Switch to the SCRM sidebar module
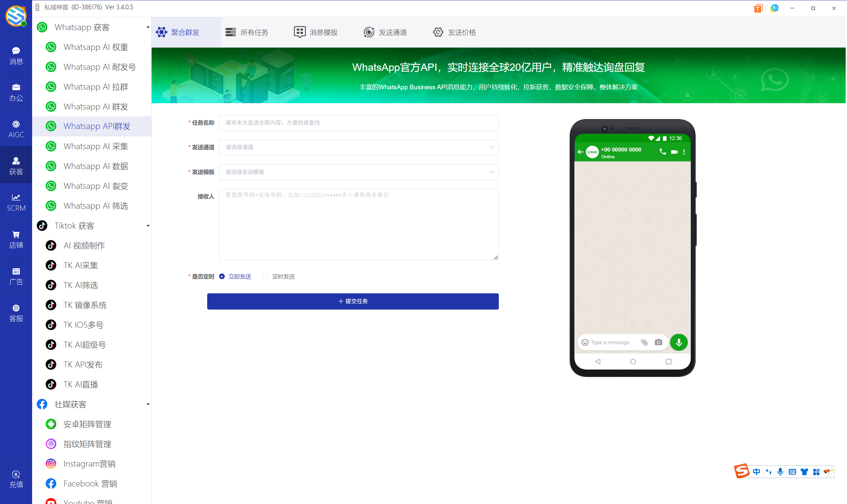 [16, 202]
